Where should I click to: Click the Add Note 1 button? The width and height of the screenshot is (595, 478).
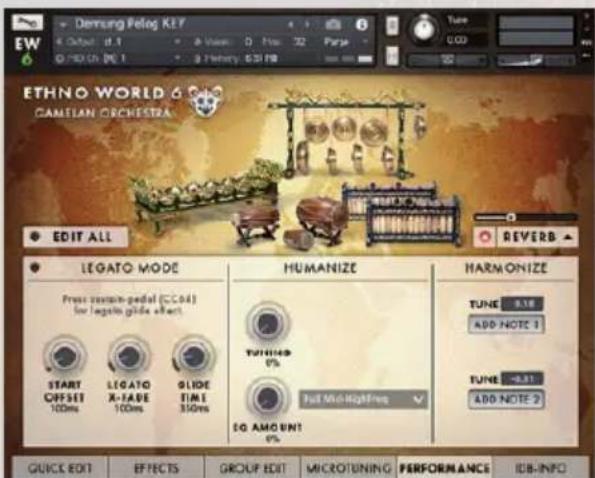click(x=506, y=325)
